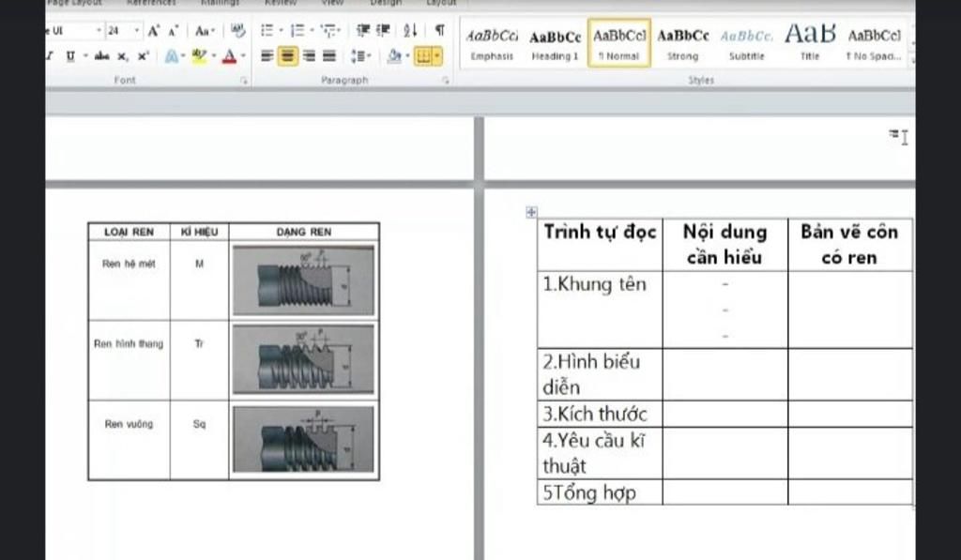
Task: Click the Clear Formatting icon
Action: tap(237, 31)
